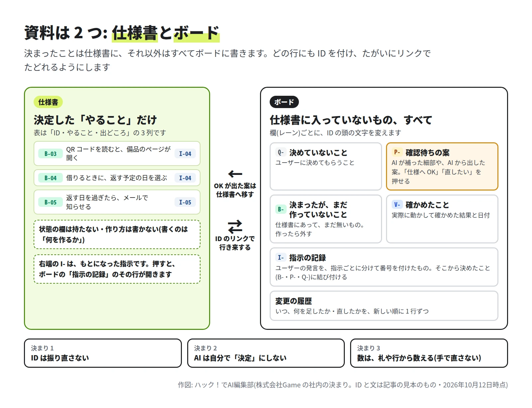Click the text ユーザーに決めてもらうこと

click(315, 163)
